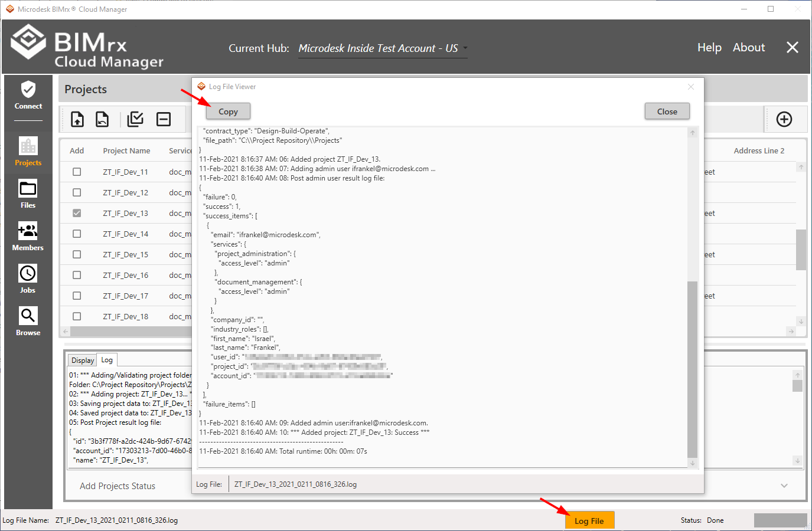The height and width of the screenshot is (531, 812).
Task: Switch to the Log tab
Action: point(107,360)
